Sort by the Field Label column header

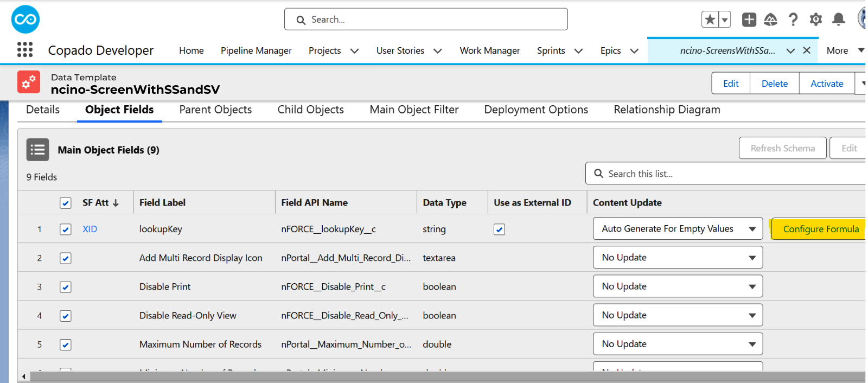[162, 203]
